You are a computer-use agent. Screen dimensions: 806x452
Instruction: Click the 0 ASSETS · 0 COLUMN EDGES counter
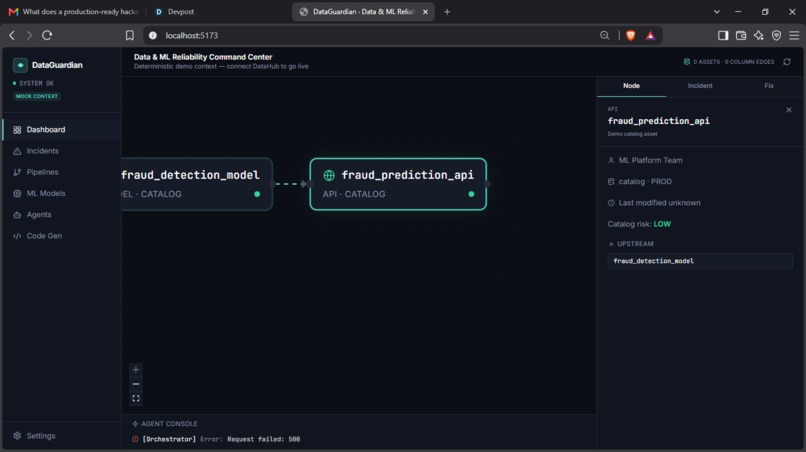tap(734, 62)
